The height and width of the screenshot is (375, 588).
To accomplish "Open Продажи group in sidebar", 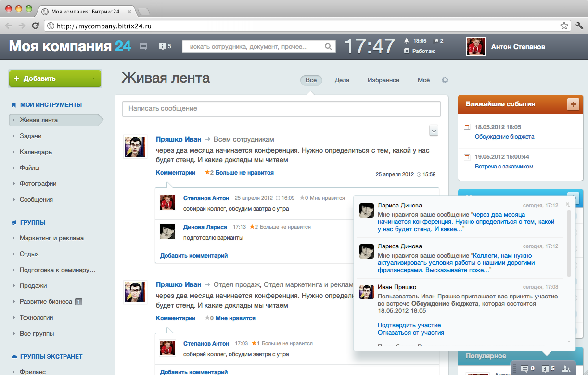I will pyautogui.click(x=33, y=286).
